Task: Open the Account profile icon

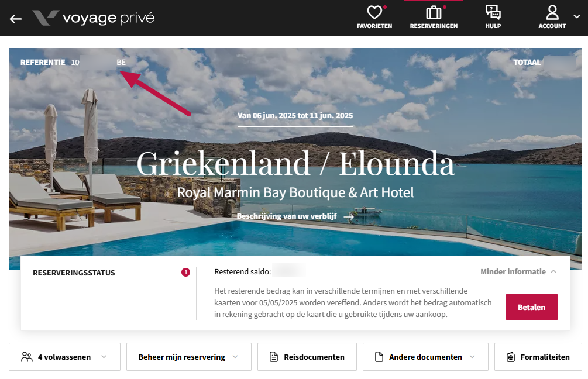Action: coord(552,12)
